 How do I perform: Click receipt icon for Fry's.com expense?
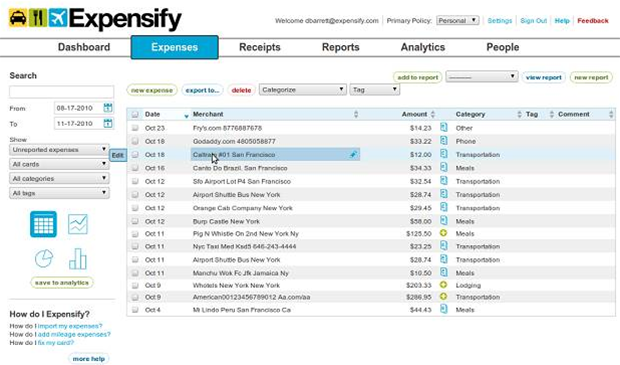tap(444, 128)
